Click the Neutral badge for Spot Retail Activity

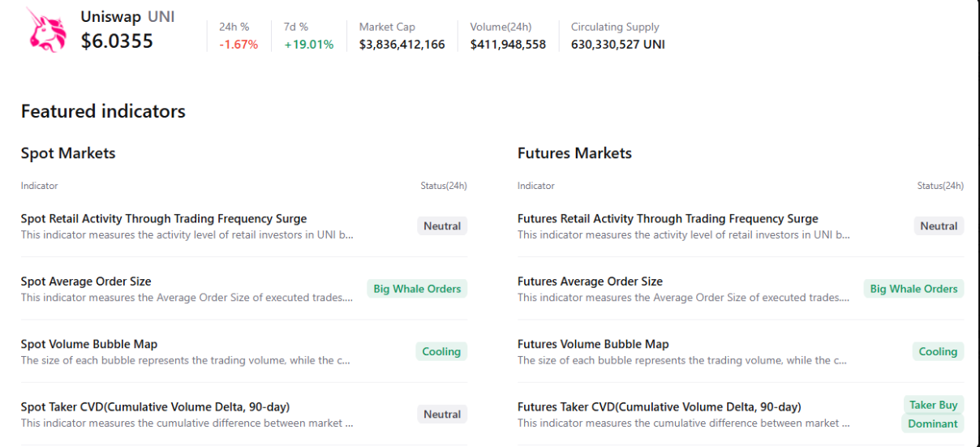coord(442,226)
